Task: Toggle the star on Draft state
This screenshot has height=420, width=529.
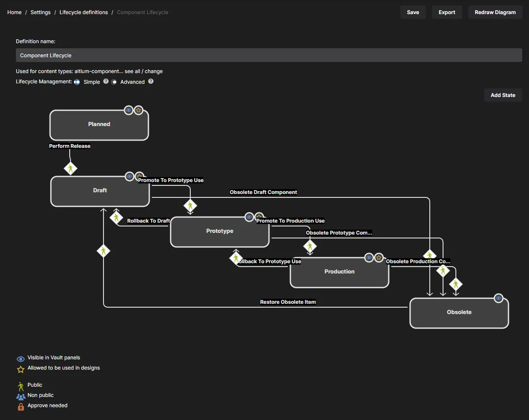Action: point(139,176)
